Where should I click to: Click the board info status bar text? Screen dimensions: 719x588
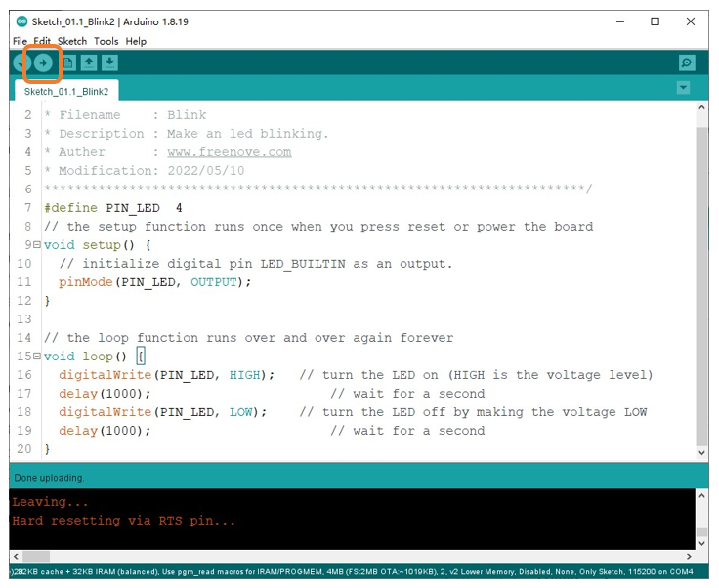[x=352, y=572]
